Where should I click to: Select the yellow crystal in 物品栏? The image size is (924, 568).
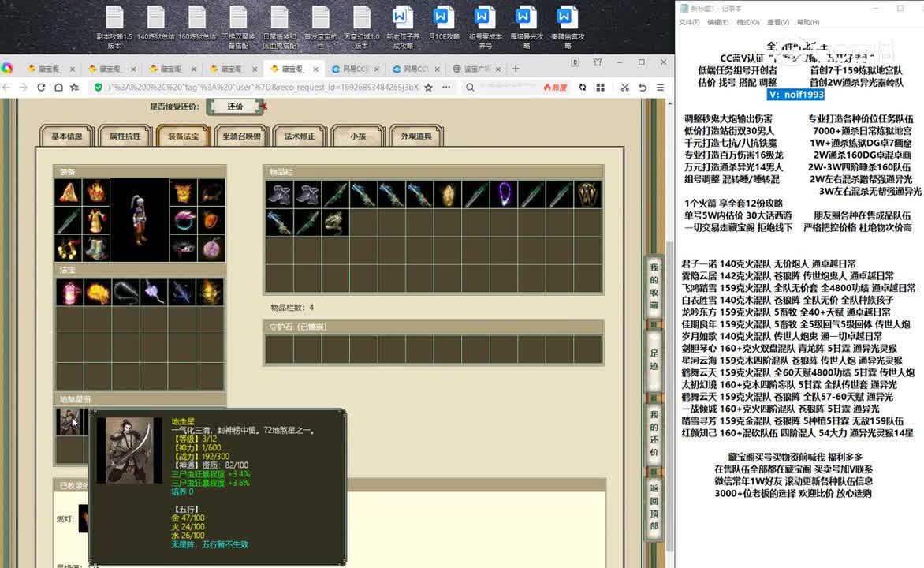coord(448,194)
